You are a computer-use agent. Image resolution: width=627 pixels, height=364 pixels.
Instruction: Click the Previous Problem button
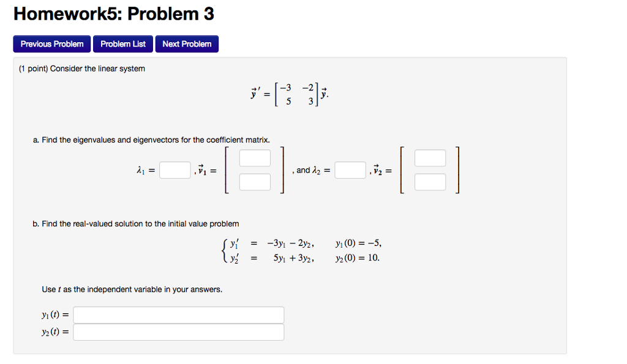(51, 43)
